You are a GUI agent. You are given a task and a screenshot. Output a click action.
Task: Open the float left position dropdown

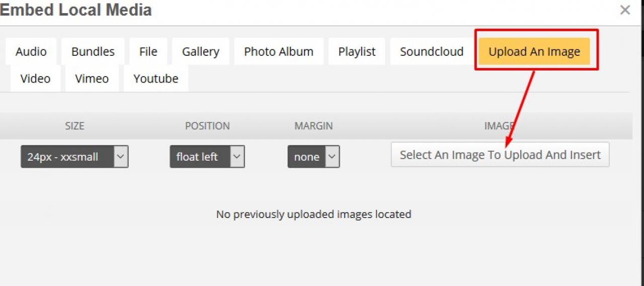(207, 157)
